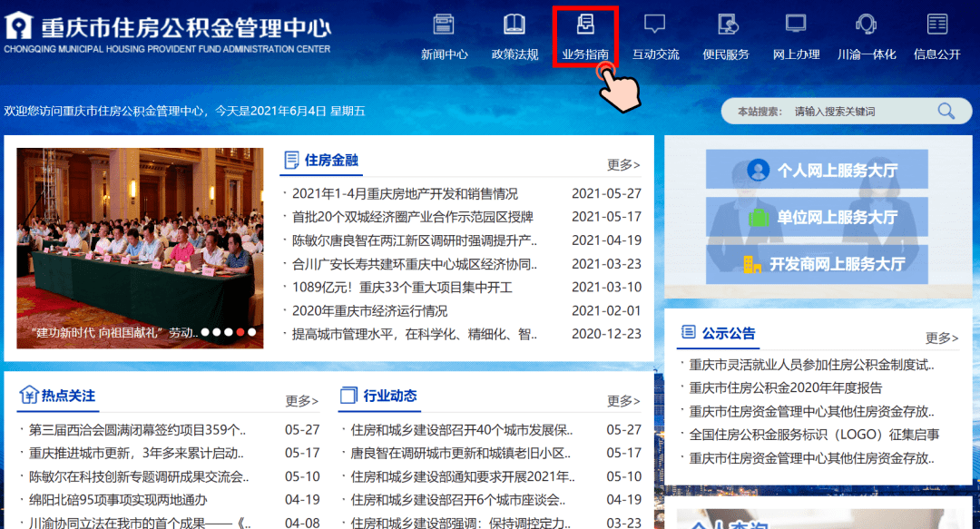Click the conference photo carousel image
Screen dimensions: 980x529
point(140,236)
